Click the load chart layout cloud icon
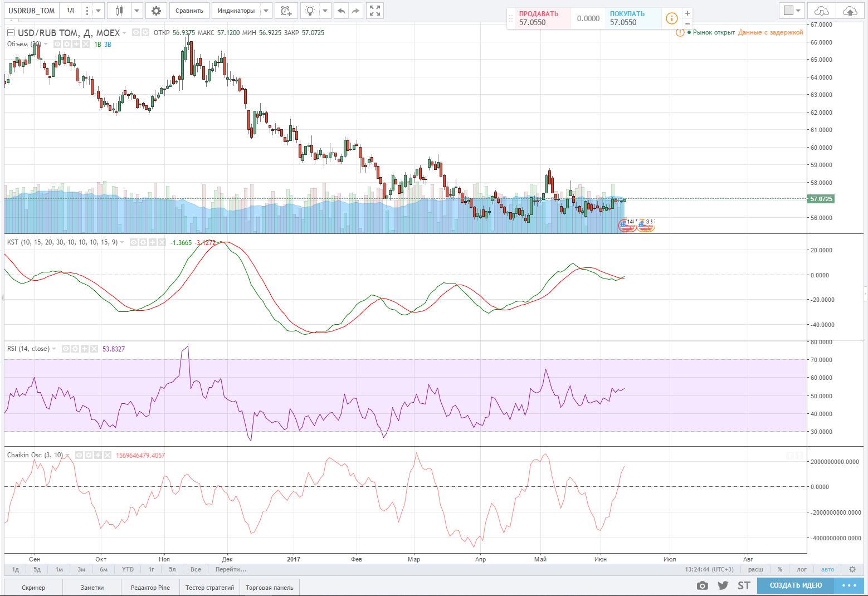 821,11
